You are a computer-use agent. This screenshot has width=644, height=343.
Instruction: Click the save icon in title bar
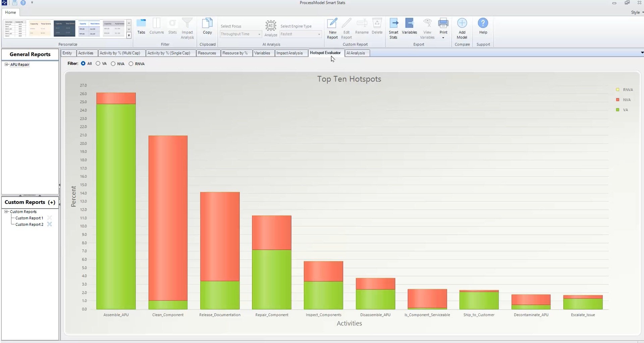(x=15, y=3)
